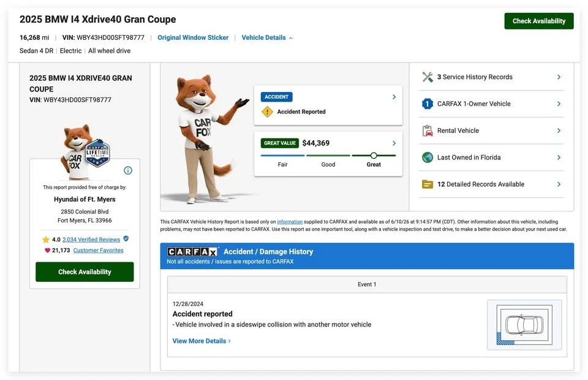Expand the $44,369 value card chevron
The width and height of the screenshot is (588, 380).
(394, 143)
